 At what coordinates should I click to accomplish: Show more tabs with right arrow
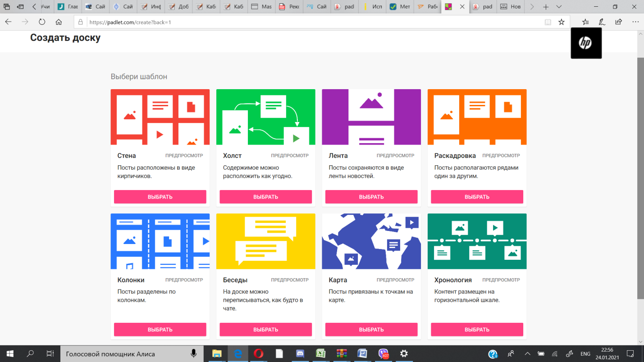coord(532,7)
